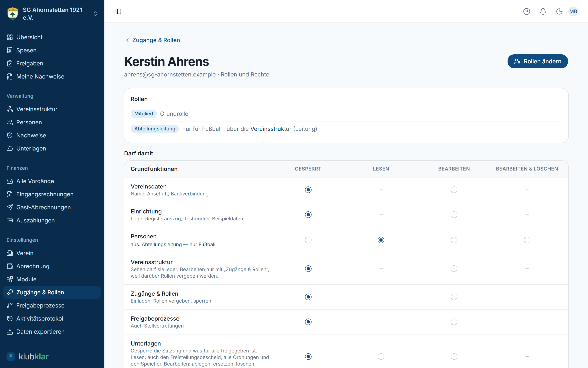Image resolution: width=588 pixels, height=368 pixels.
Task: Click the Daten exportieren download icon
Action: point(10,332)
